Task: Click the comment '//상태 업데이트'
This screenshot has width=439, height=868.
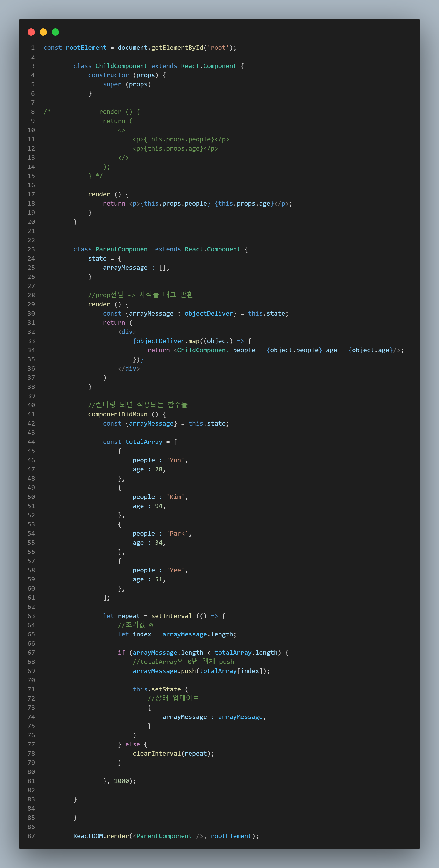Action: click(x=173, y=698)
